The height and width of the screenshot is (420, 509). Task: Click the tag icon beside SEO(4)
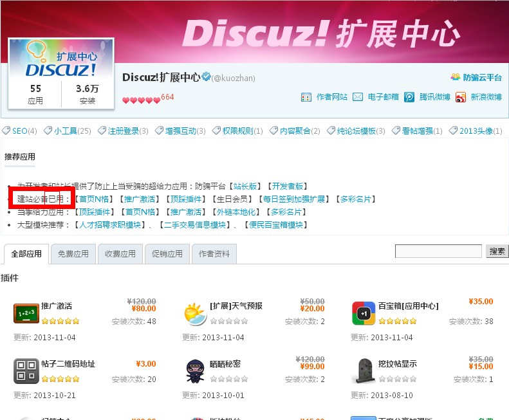tap(6, 131)
